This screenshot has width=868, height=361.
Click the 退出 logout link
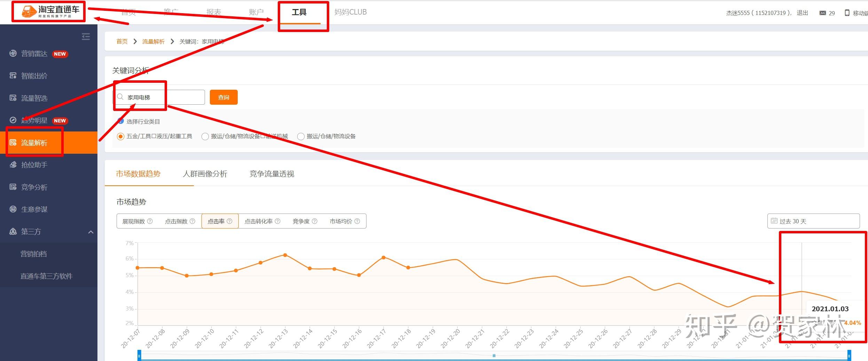(x=802, y=13)
